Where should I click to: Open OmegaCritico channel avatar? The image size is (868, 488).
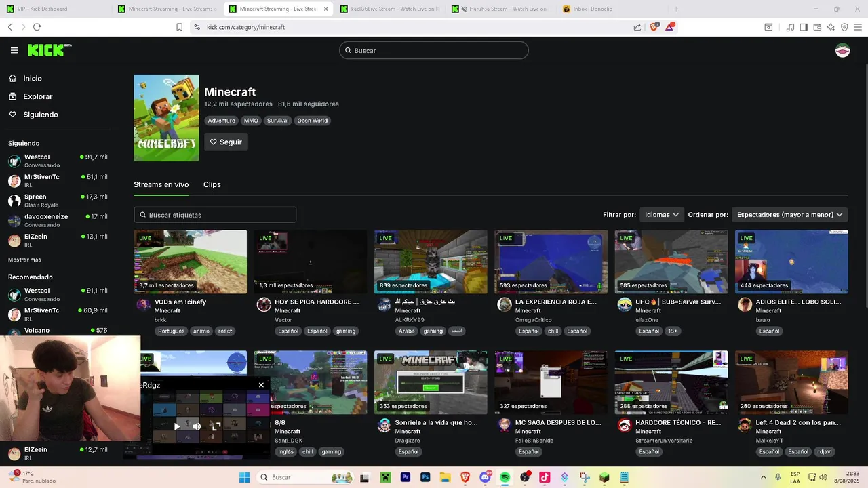504,304
